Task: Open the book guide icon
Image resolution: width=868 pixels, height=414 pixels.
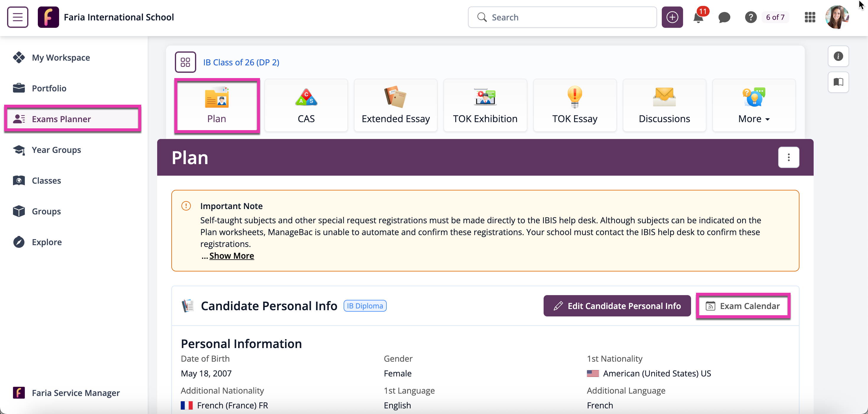Action: click(838, 82)
